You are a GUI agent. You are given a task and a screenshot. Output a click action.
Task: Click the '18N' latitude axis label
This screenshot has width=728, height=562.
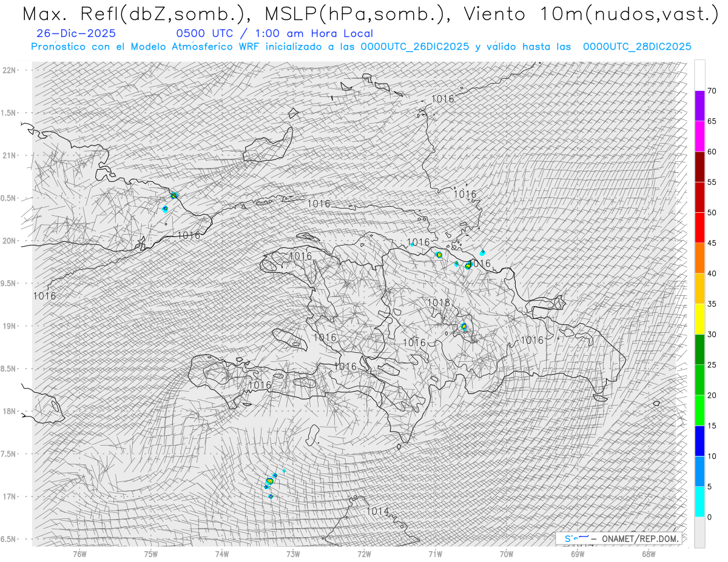[10, 411]
